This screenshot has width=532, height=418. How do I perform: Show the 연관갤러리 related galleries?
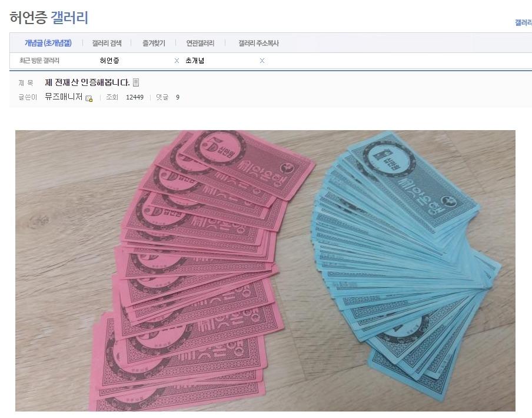[x=200, y=43]
